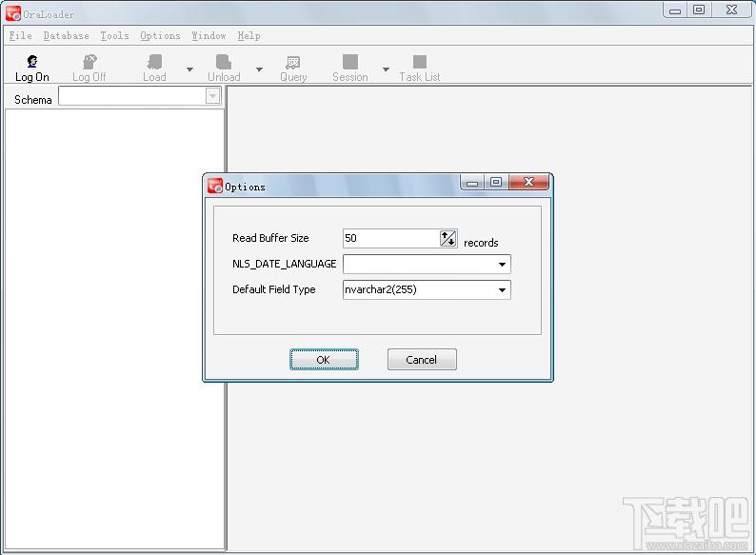Expand the Load dropdown arrow

[190, 69]
